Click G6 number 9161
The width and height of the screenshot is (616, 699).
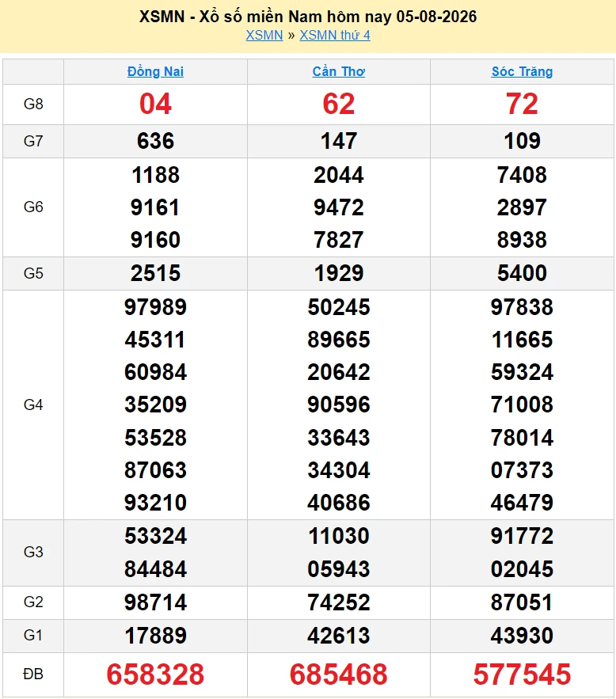click(155, 207)
